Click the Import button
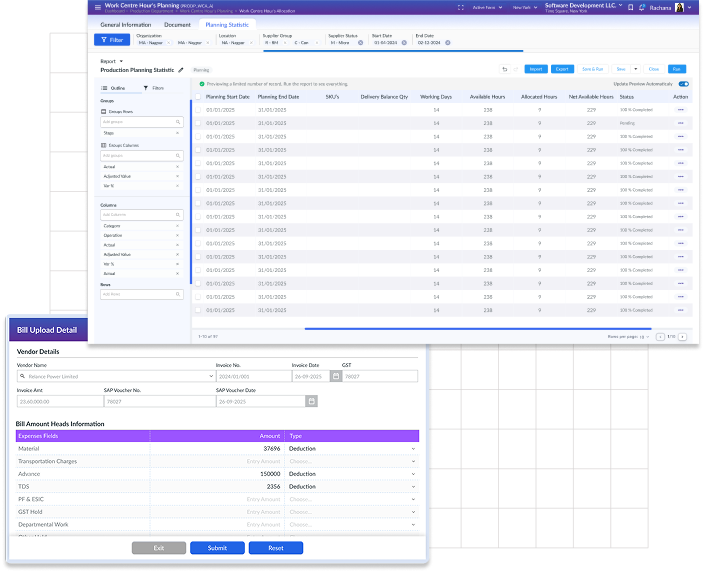The width and height of the screenshot is (703, 572). click(x=536, y=69)
